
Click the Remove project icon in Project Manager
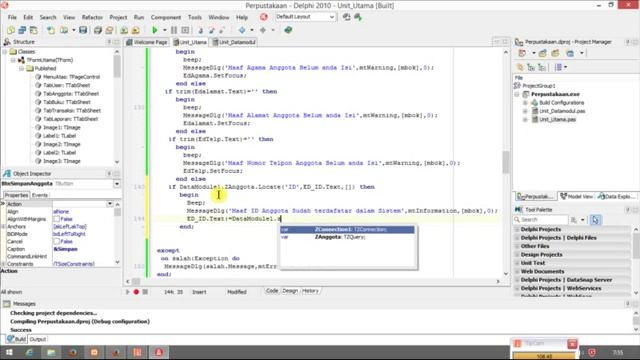click(555, 53)
